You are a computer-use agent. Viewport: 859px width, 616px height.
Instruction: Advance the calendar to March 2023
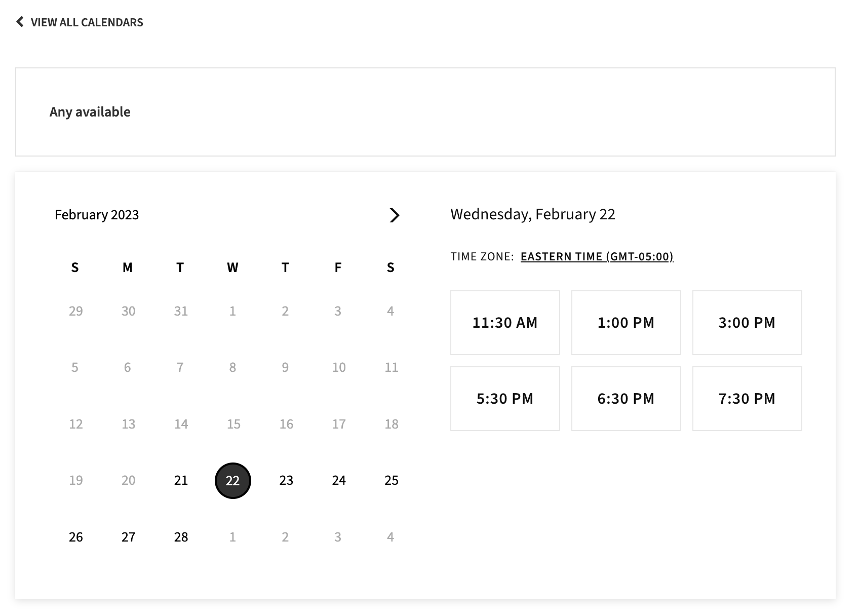pos(395,215)
